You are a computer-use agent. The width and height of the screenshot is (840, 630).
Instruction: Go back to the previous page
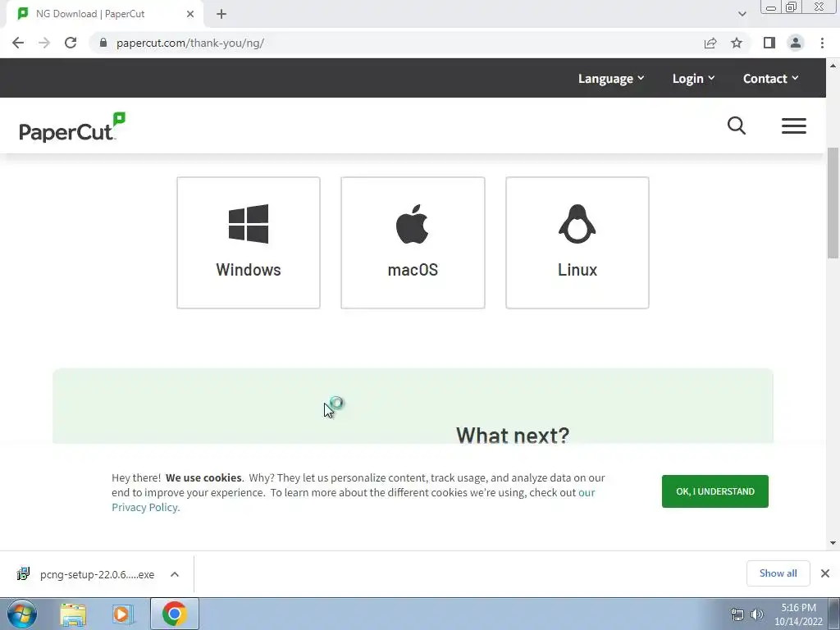click(18, 43)
